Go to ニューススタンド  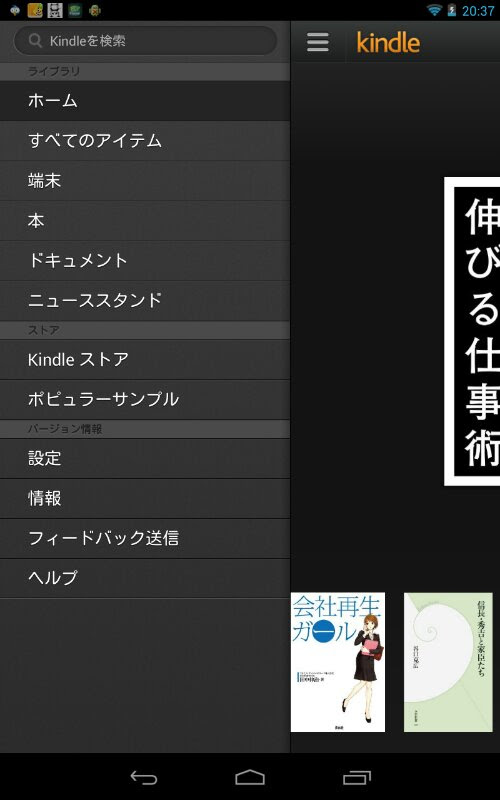(145, 300)
